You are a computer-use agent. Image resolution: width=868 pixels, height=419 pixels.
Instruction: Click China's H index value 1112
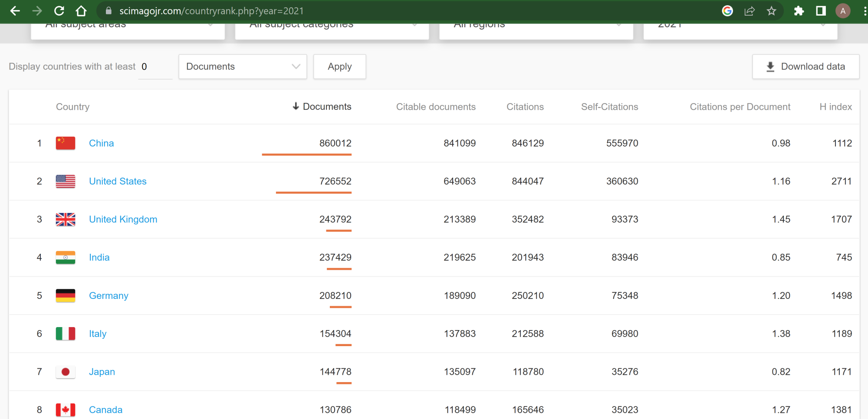coord(842,143)
